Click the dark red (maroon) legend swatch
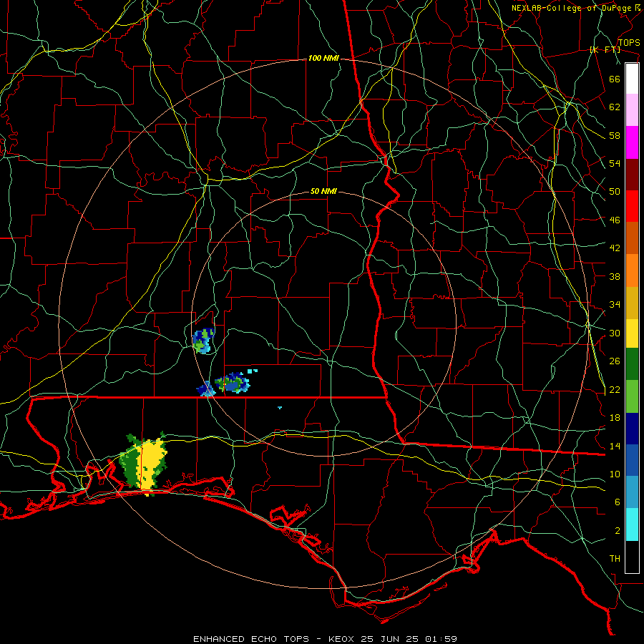Screen dimensions: 644x644 pyautogui.click(x=632, y=174)
